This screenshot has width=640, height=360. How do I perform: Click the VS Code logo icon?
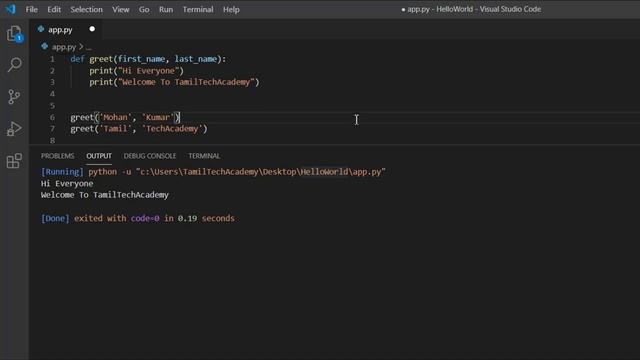[11, 9]
